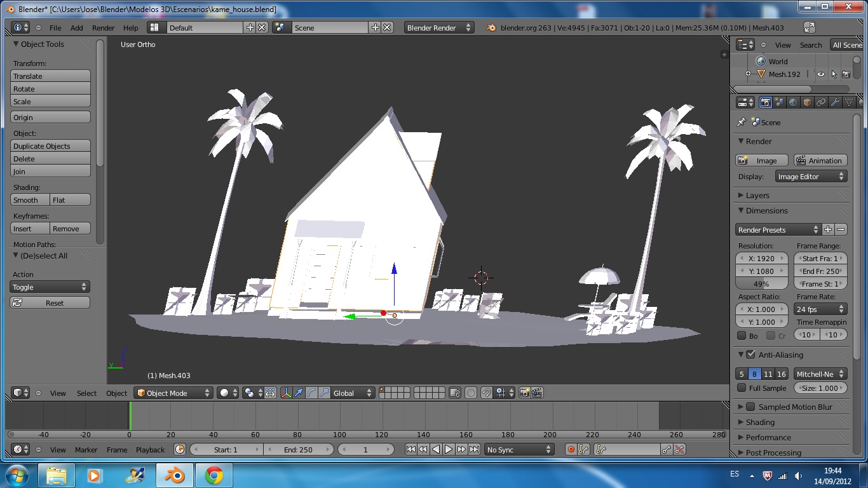Viewport: 868px width, 488px height.
Task: Disable the Anti-Aliasing checkbox
Action: (750, 355)
